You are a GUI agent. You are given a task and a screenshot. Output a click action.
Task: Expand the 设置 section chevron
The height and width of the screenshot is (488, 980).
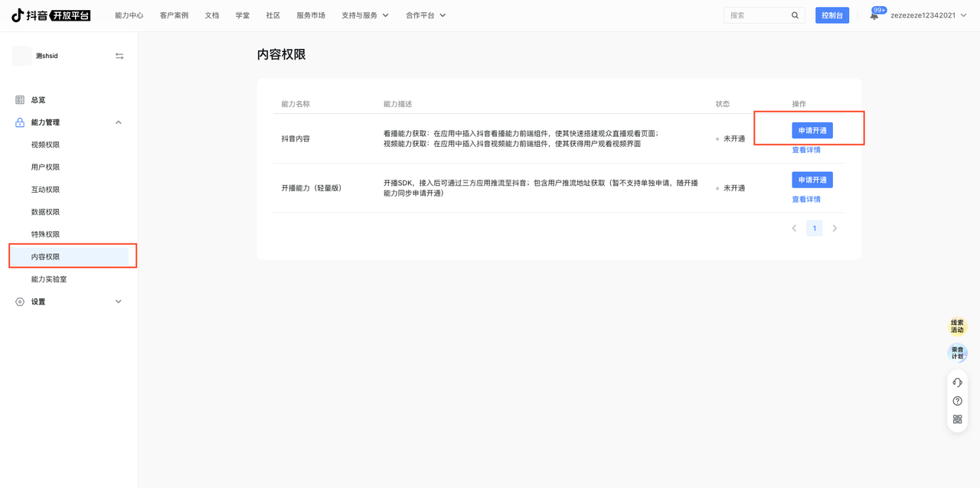click(119, 301)
